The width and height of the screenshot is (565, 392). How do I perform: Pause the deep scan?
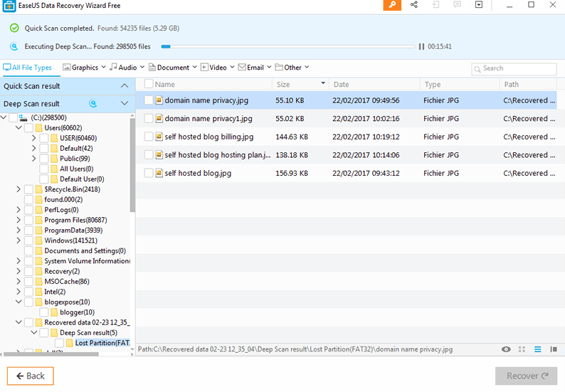tap(421, 46)
